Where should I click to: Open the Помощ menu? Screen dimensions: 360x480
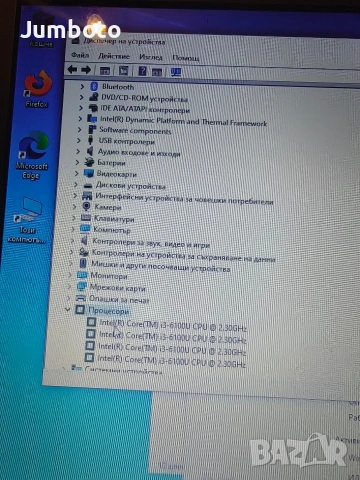coord(186,58)
